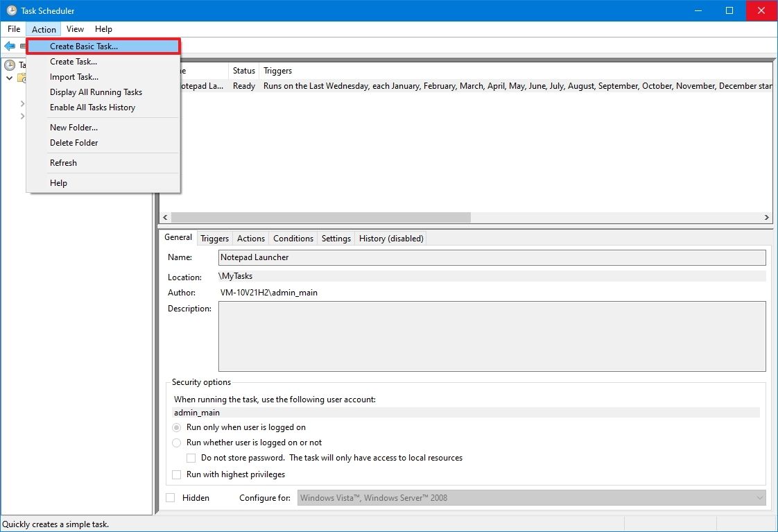Screen dimensions: 778x532
Task: Enable Run with highest privileges
Action: 176,474
